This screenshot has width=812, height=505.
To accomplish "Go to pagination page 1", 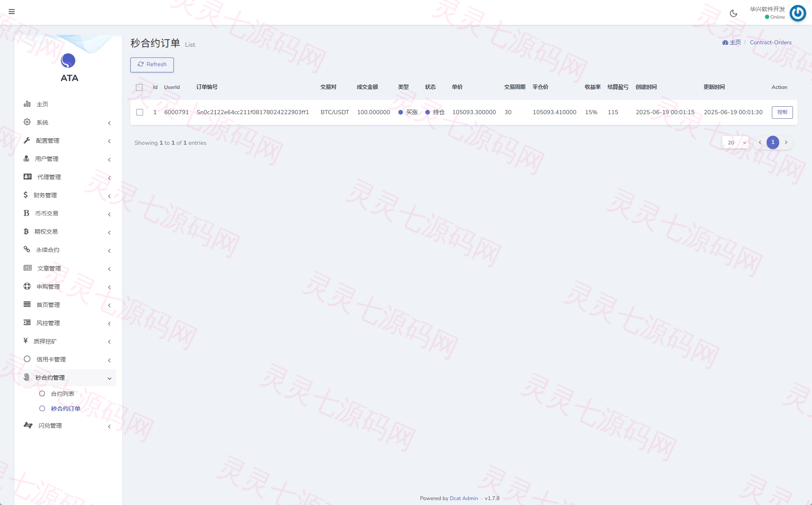I will (x=773, y=142).
